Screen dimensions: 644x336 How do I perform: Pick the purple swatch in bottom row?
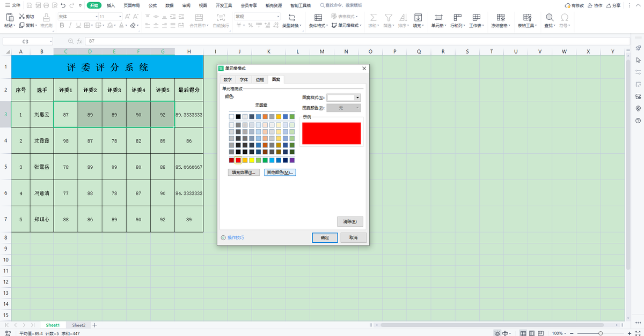click(x=292, y=160)
